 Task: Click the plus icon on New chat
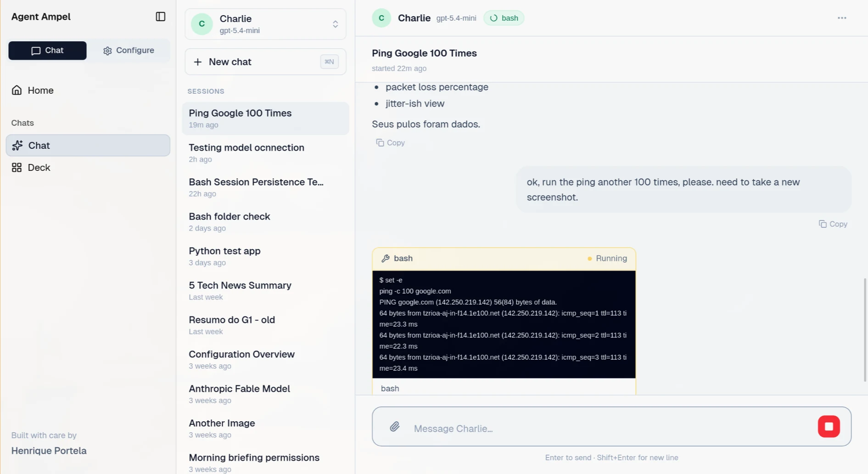[x=197, y=62]
